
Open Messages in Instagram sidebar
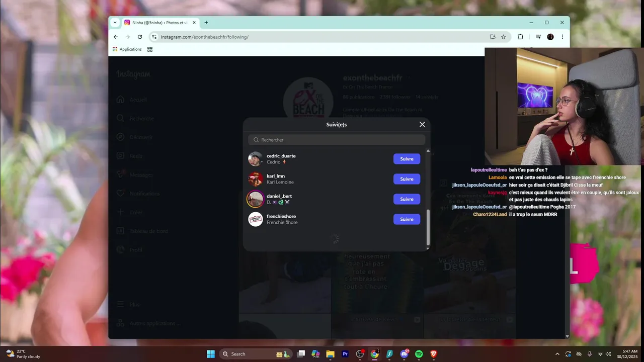pyautogui.click(x=134, y=175)
